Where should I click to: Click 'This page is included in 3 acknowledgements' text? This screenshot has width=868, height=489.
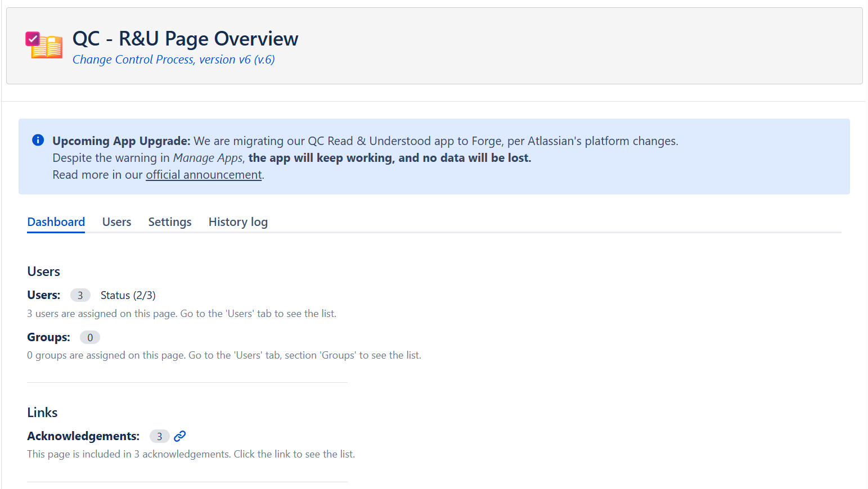191,454
